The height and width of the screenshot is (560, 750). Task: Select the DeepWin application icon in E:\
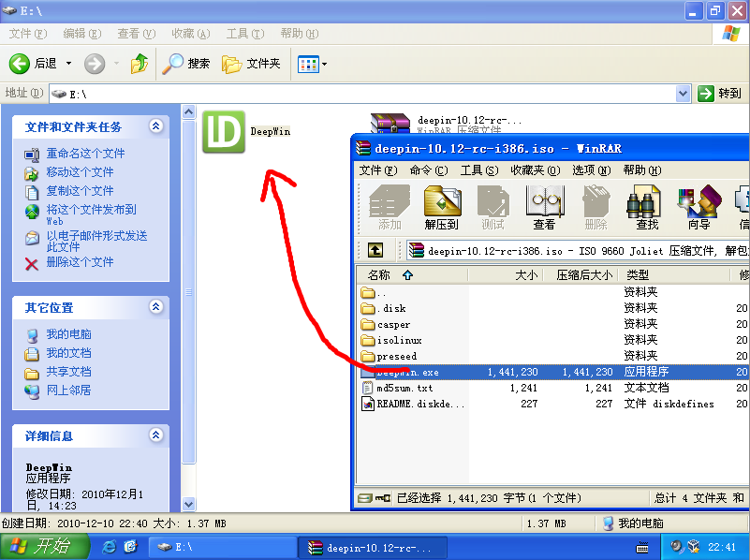[x=224, y=131]
